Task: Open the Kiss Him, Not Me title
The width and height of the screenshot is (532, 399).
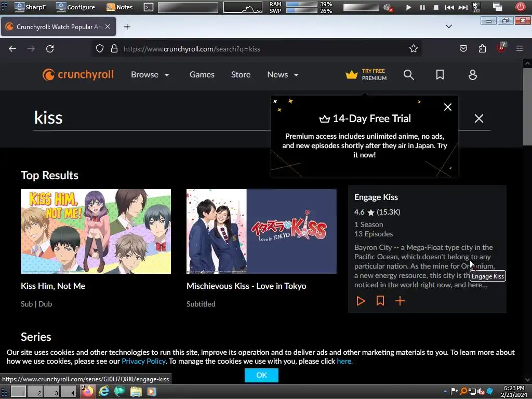Action: pyautogui.click(x=53, y=286)
